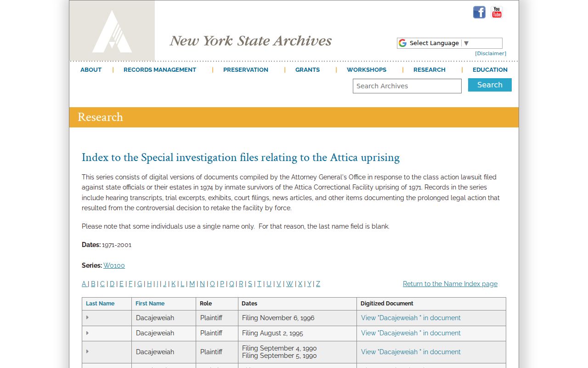Jump to letter S in the index

(250, 284)
